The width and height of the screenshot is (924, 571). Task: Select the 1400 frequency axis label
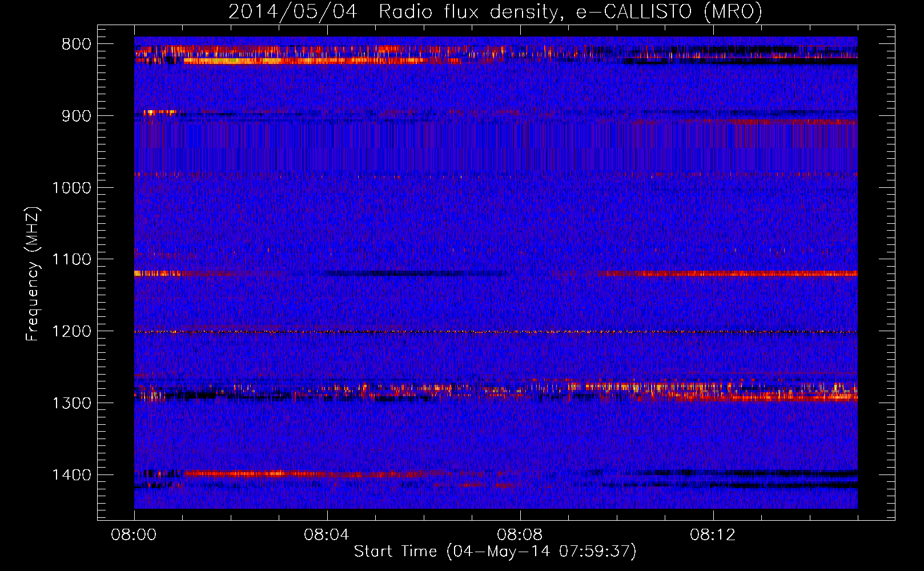coord(71,475)
